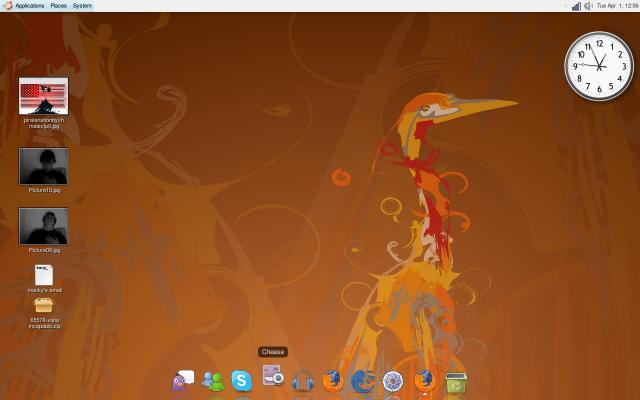Viewport: 640px width, 400px height.
Task: Click the volume speaker icon in panel
Action: click(588, 6)
